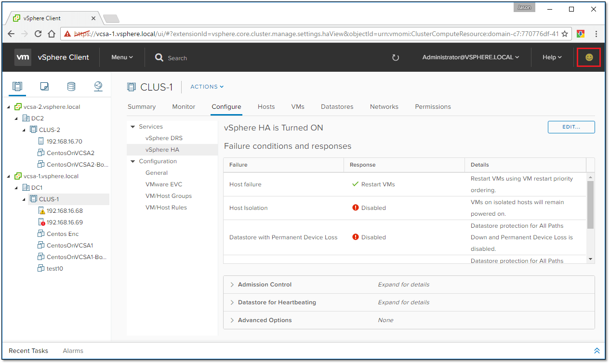Reload the browser page
610x364 pixels.
click(39, 34)
